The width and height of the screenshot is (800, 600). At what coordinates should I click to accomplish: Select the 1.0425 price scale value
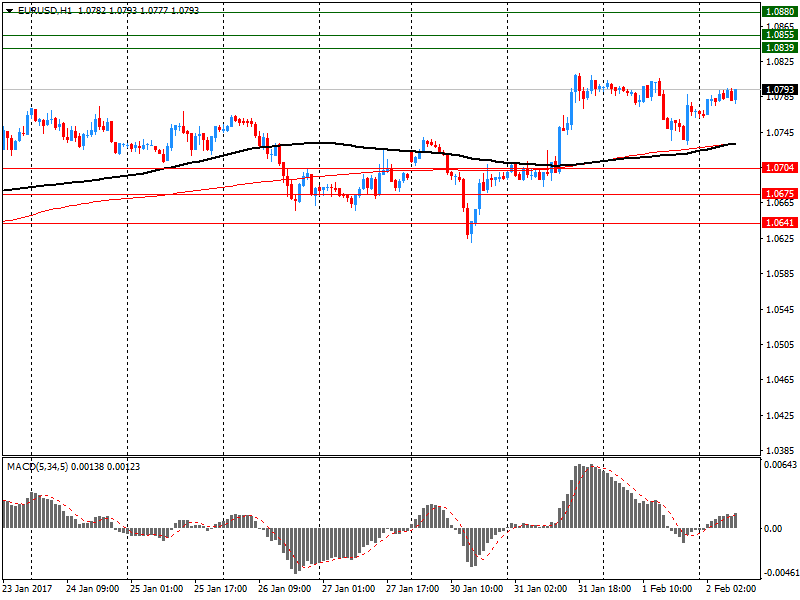point(780,415)
